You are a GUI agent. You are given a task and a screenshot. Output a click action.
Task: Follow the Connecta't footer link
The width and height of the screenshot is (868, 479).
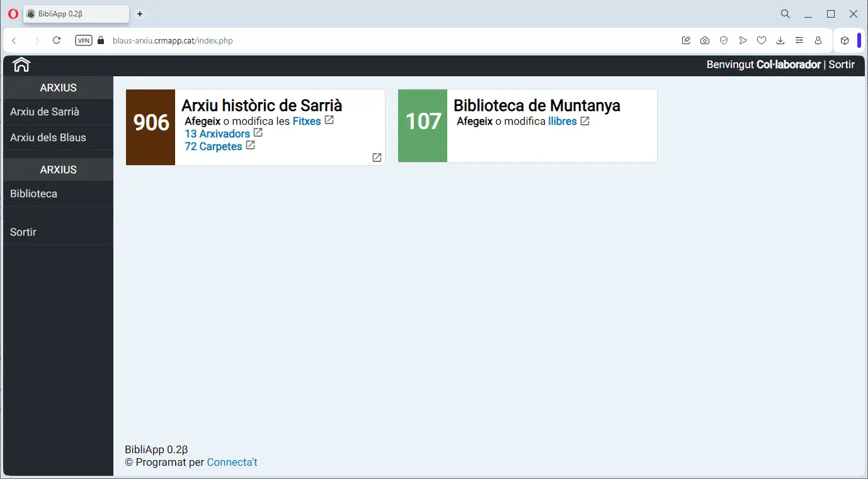point(232,462)
